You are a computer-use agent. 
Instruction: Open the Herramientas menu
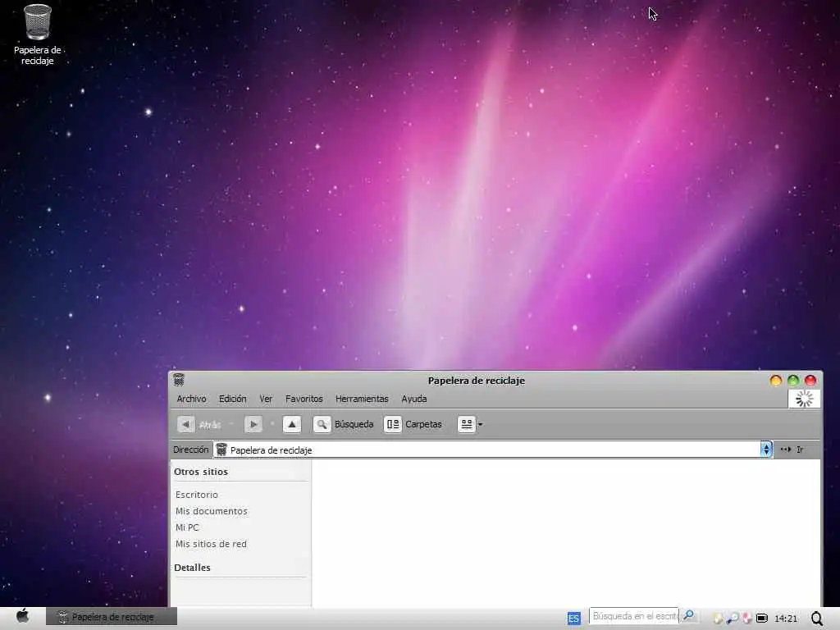click(362, 399)
